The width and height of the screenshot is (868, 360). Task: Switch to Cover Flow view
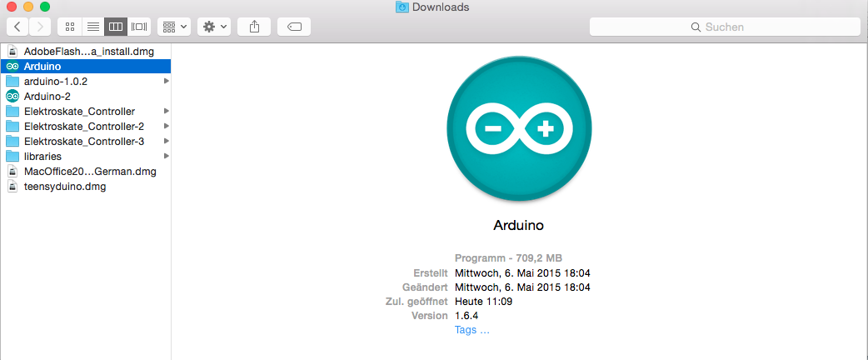coord(138,27)
